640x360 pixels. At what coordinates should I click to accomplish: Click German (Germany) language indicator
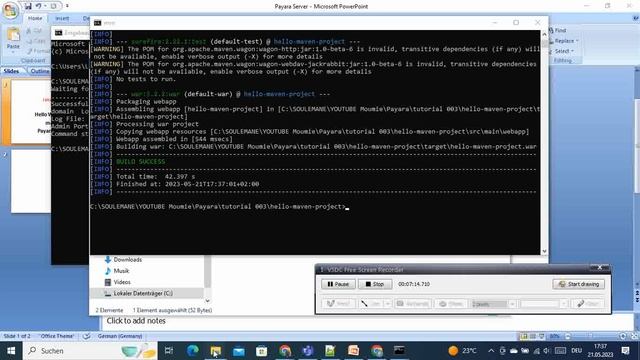coord(120,336)
